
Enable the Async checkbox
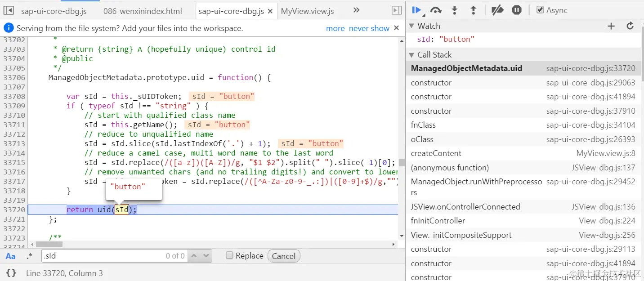(540, 10)
